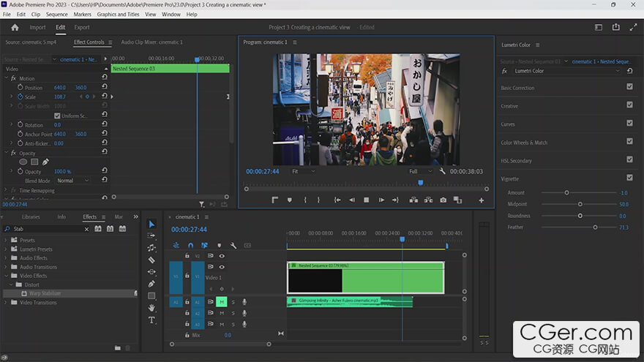Viewport: 644px width, 362px height.
Task: Click Go to In point button
Action: click(x=337, y=200)
